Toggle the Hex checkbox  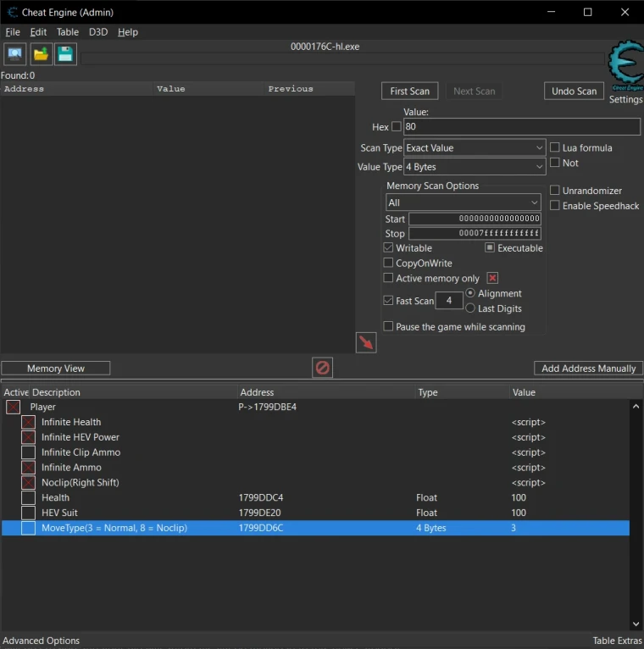pyautogui.click(x=396, y=126)
